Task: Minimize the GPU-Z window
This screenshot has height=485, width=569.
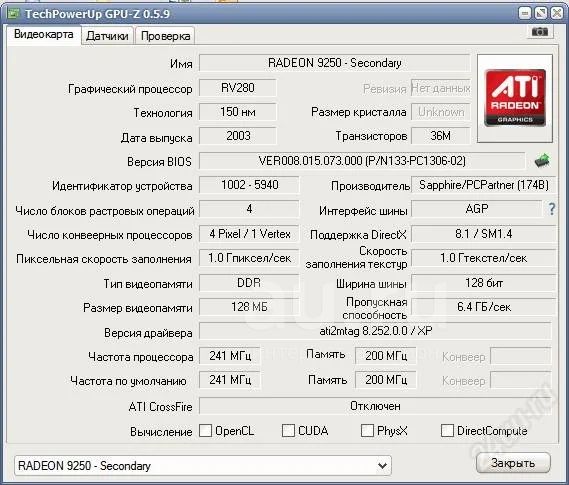Action: click(524, 13)
